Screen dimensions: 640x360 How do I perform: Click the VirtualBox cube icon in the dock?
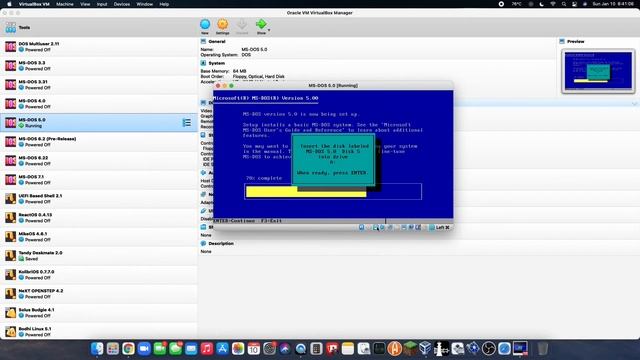[x=426, y=349]
